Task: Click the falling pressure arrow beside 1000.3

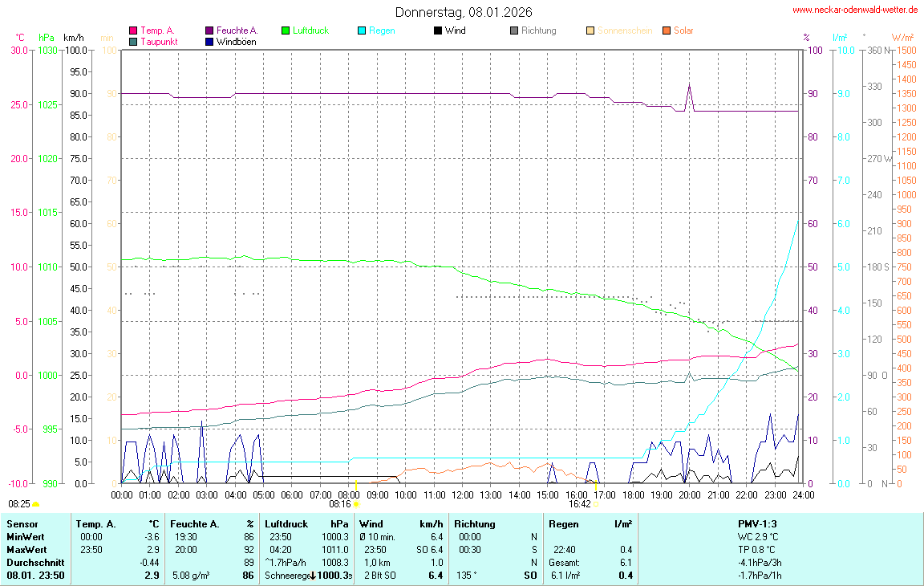Action: [x=314, y=576]
